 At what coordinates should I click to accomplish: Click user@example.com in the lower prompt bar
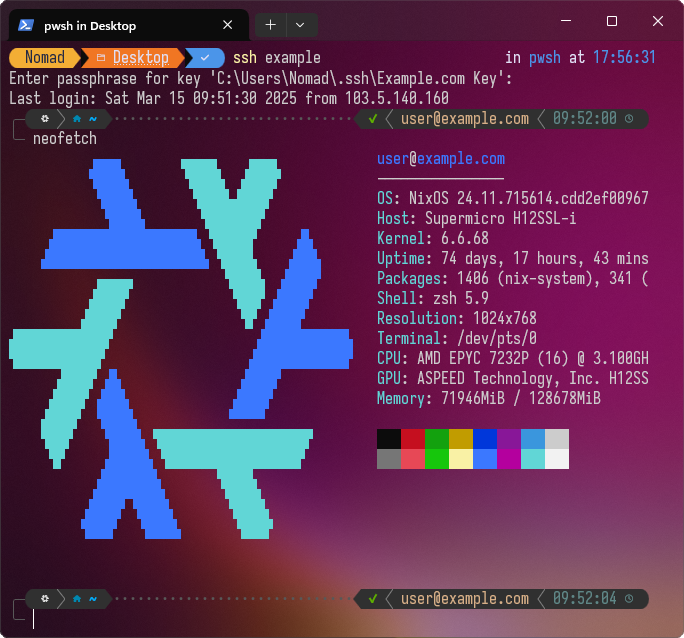pyautogui.click(x=465, y=598)
